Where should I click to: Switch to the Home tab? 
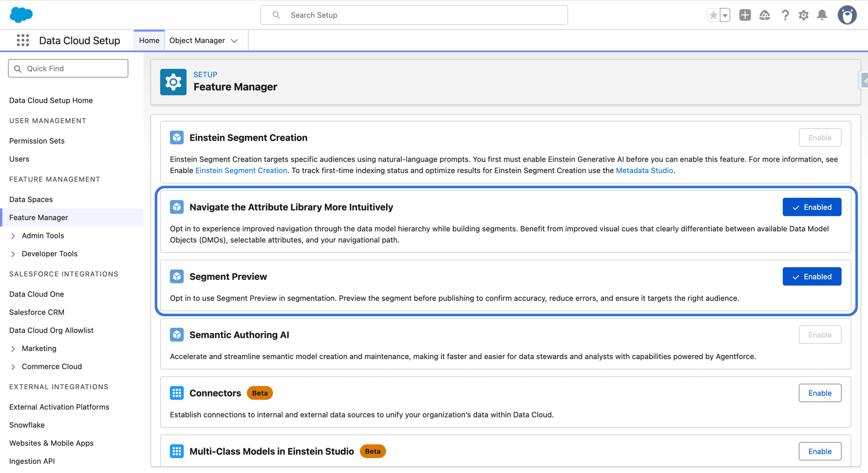coord(149,40)
